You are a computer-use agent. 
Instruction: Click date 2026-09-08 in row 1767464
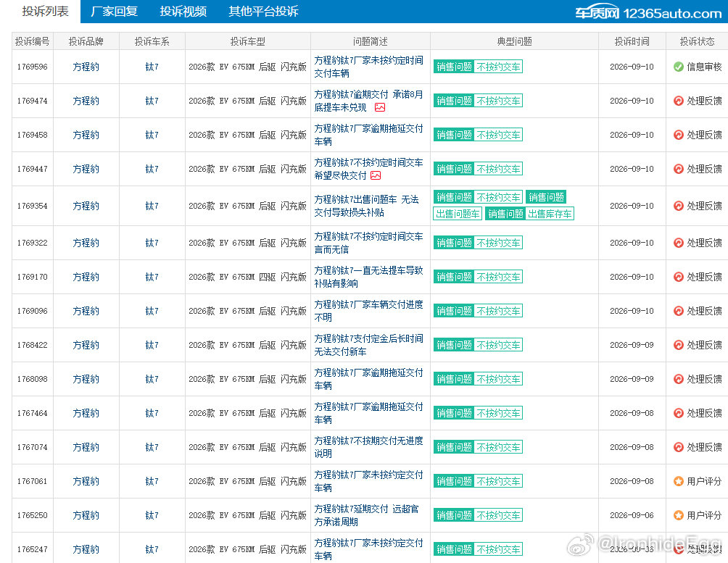click(632, 413)
